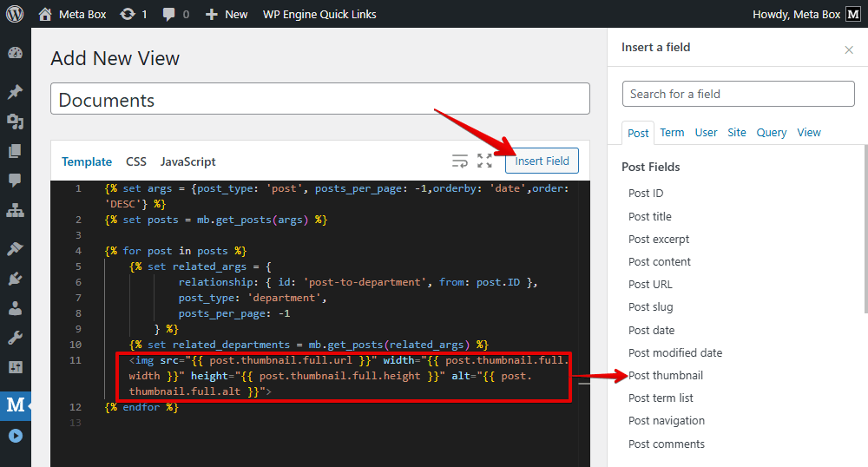
Task: Open the Media library sidebar icon
Action: coord(15,122)
